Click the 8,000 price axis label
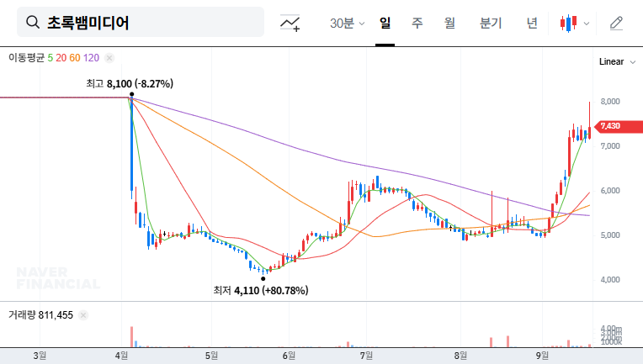Viewport: 643px width, 364px height. click(610, 102)
